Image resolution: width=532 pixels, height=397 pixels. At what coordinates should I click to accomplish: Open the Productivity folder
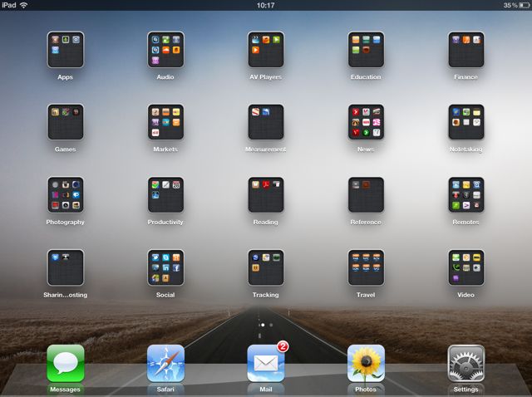[165, 195]
